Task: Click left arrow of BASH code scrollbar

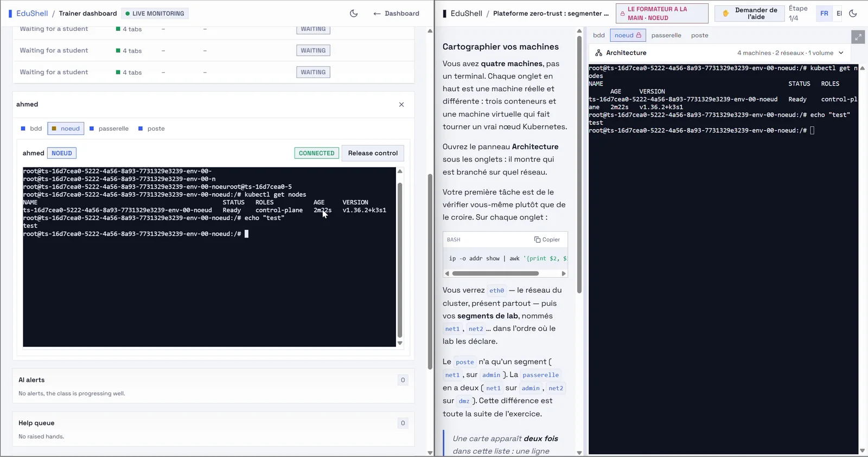Action: point(447,274)
